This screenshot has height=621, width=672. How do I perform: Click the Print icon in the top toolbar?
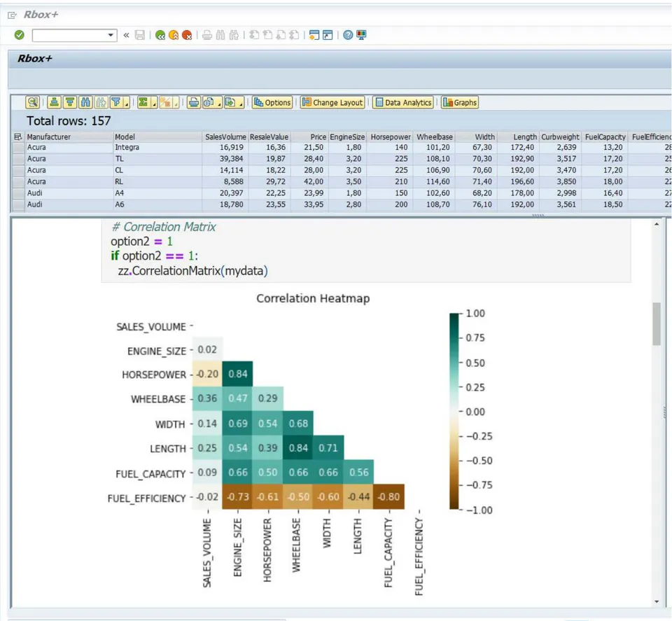[x=207, y=35]
